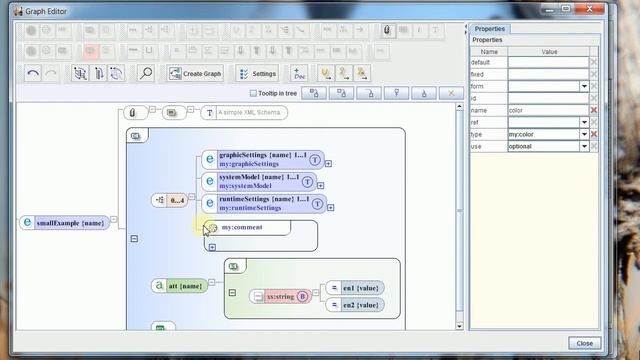Click the default property value field
Image resolution: width=640 pixels, height=360 pixels.
(x=548, y=62)
